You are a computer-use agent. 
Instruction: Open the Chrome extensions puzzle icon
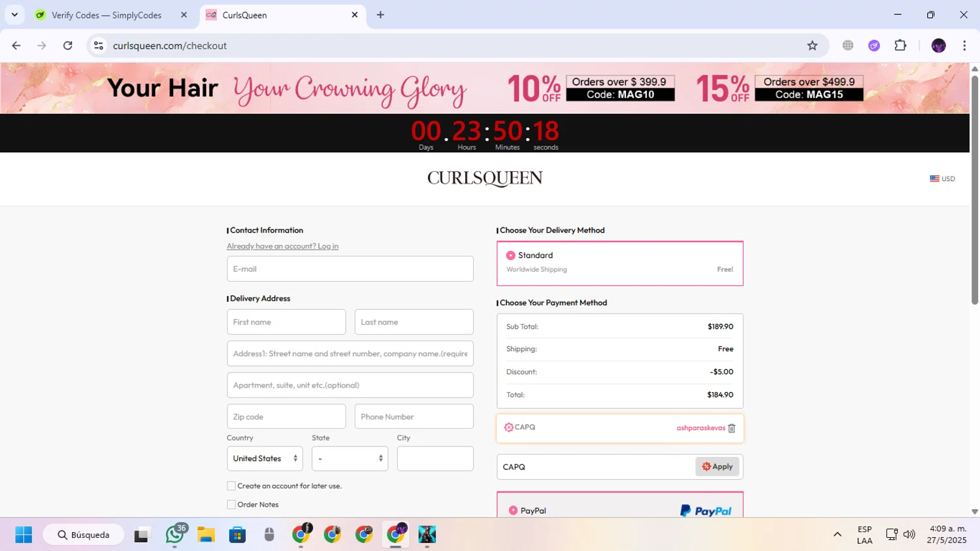pos(900,46)
